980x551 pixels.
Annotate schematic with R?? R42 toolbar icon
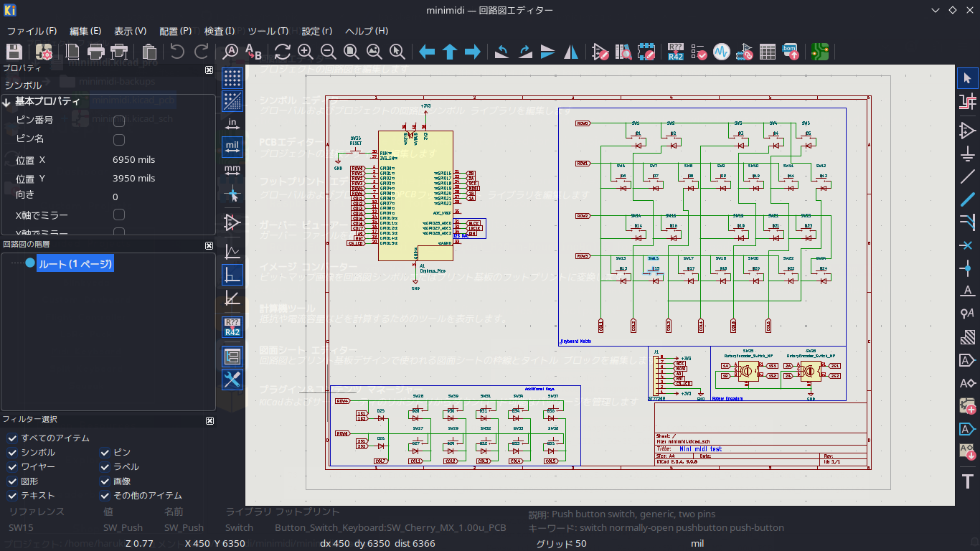point(676,52)
